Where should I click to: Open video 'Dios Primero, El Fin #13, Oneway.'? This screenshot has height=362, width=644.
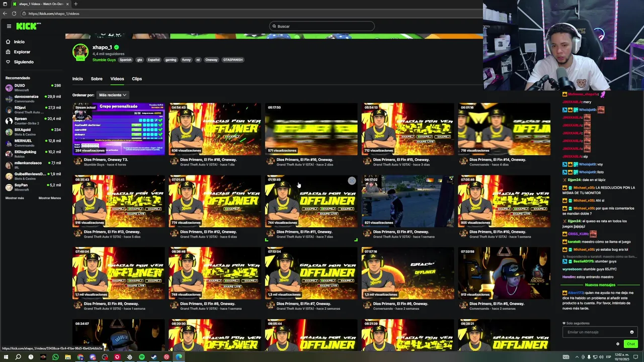[x=118, y=201]
